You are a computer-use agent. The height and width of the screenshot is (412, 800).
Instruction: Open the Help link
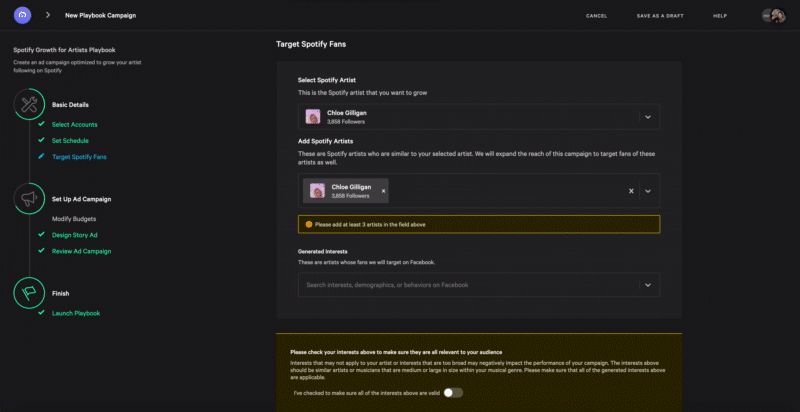click(x=720, y=16)
